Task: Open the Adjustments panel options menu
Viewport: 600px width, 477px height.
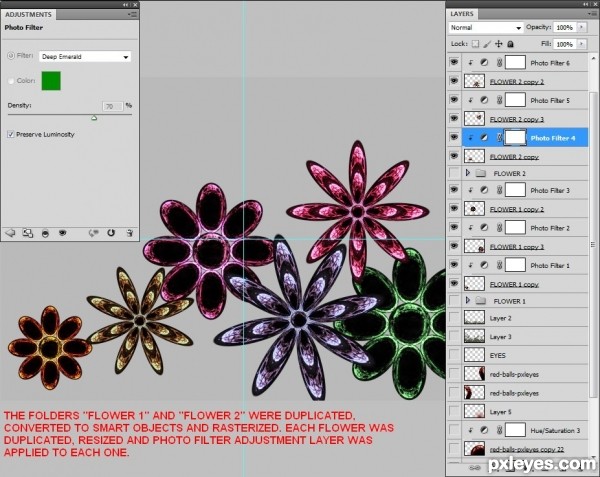Action: [132, 14]
